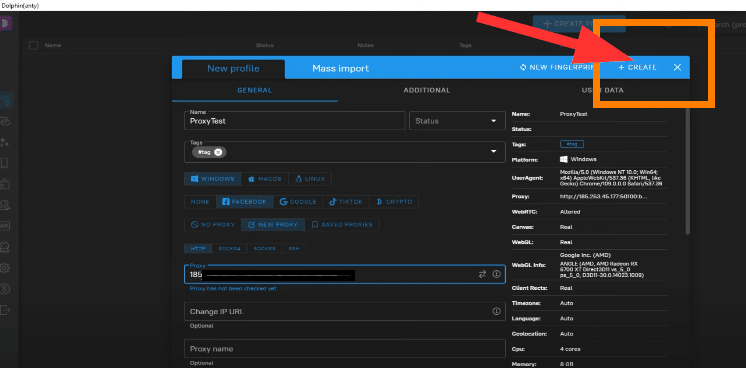Set the proxy type to SSH
This screenshot has width=746, height=368.
tap(294, 249)
